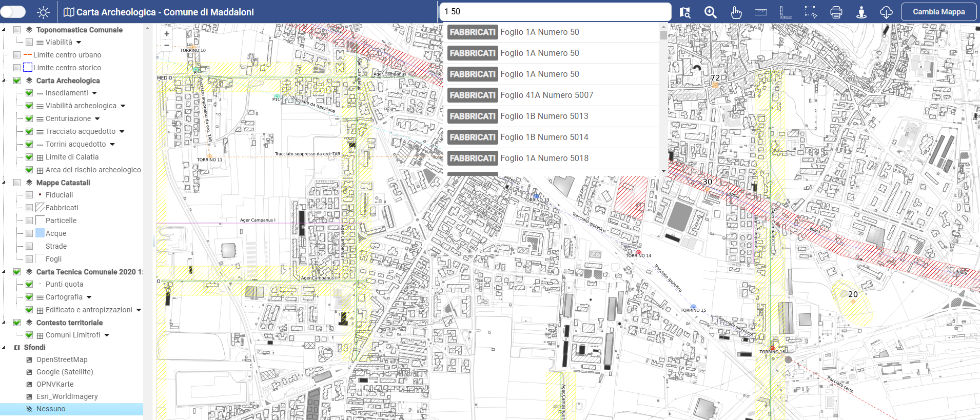Viewport: 980px width, 420px height.
Task: Select the pan hand tool
Action: tap(736, 12)
